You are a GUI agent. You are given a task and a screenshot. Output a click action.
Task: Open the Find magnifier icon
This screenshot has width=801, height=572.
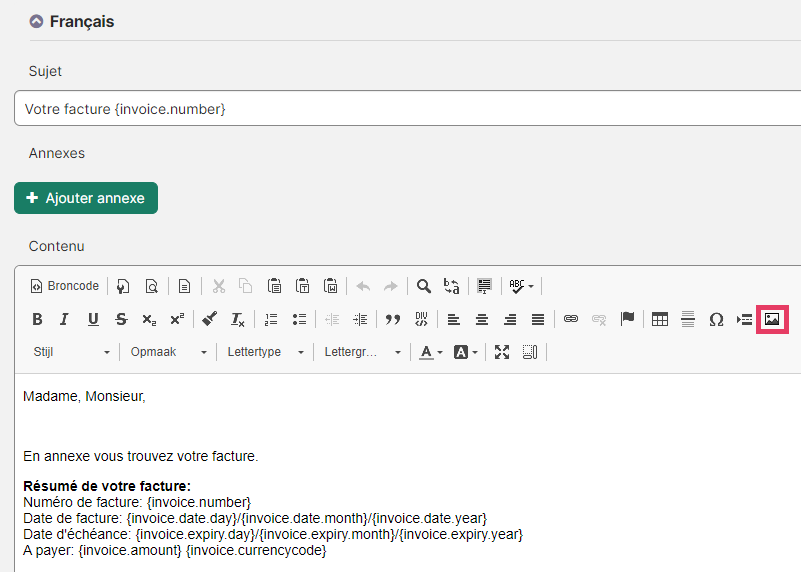coord(423,286)
